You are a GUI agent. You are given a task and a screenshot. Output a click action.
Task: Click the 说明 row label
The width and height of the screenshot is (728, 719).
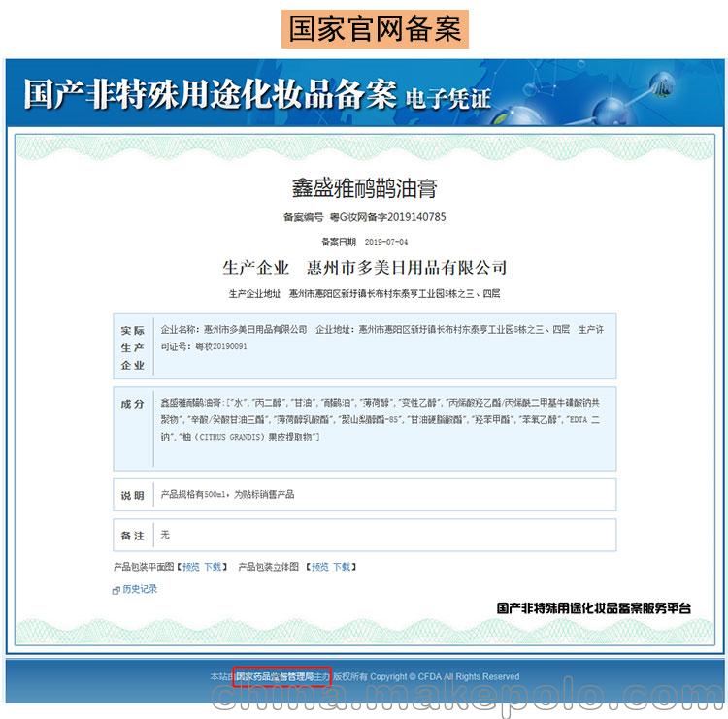point(132,495)
